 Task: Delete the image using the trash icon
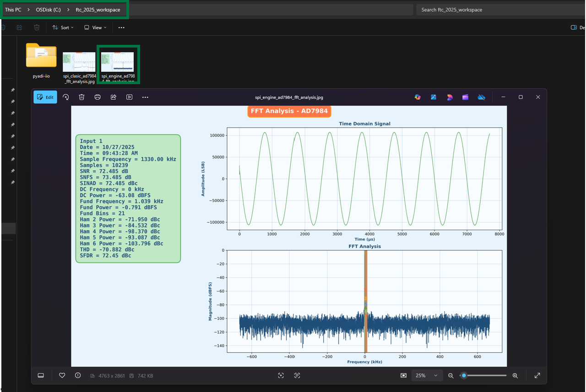click(81, 97)
